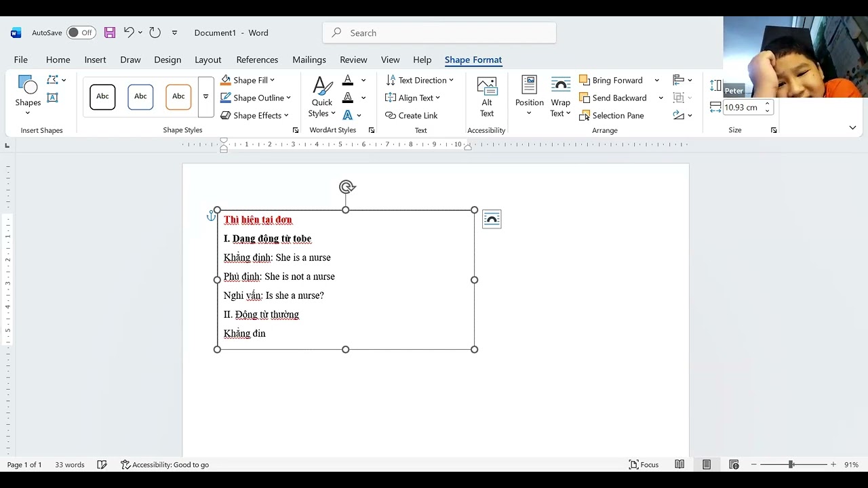Open the WordArt Styles dialog launcher
The image size is (868, 488).
click(372, 130)
